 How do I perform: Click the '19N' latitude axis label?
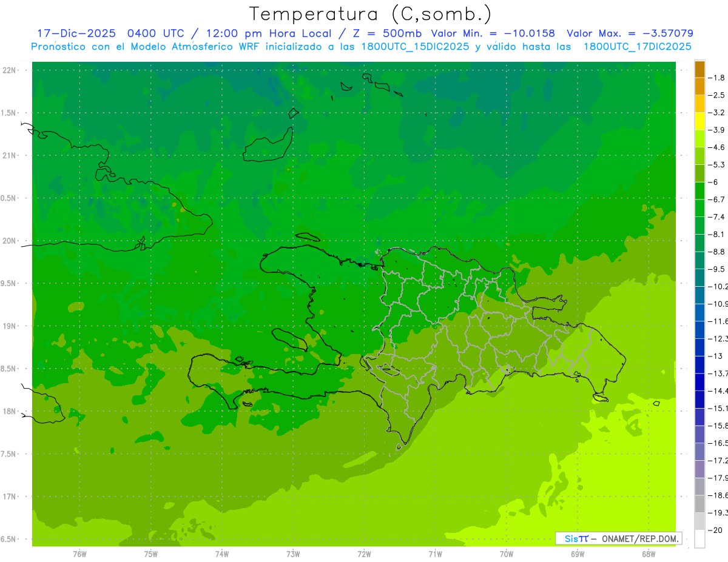10,326
